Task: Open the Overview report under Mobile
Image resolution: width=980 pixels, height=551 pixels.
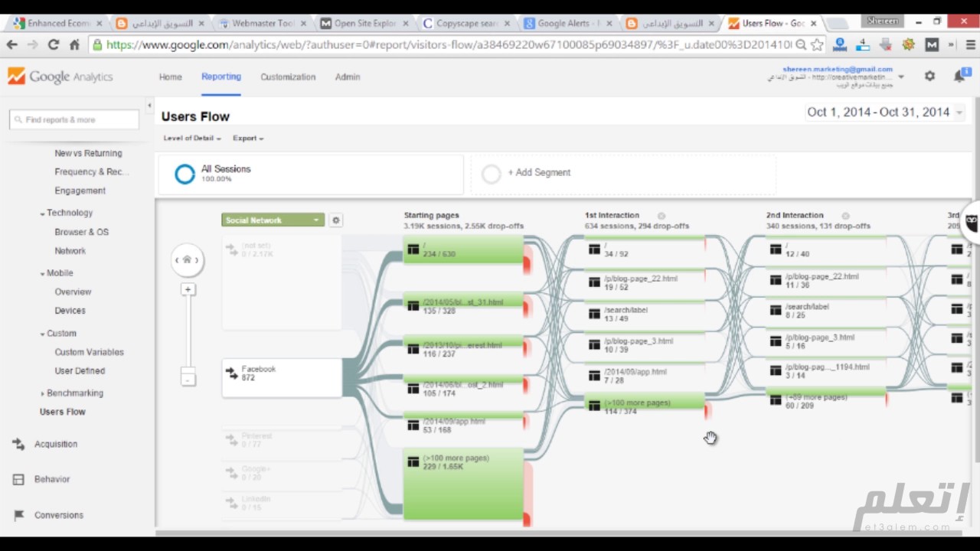Action: 73,292
